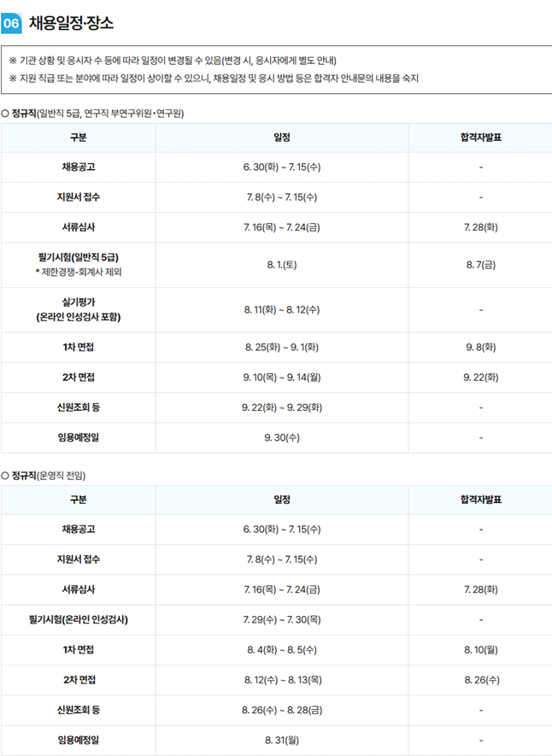Click the 8. 10(월) first interview result date
The image size is (552, 756).
[480, 650]
